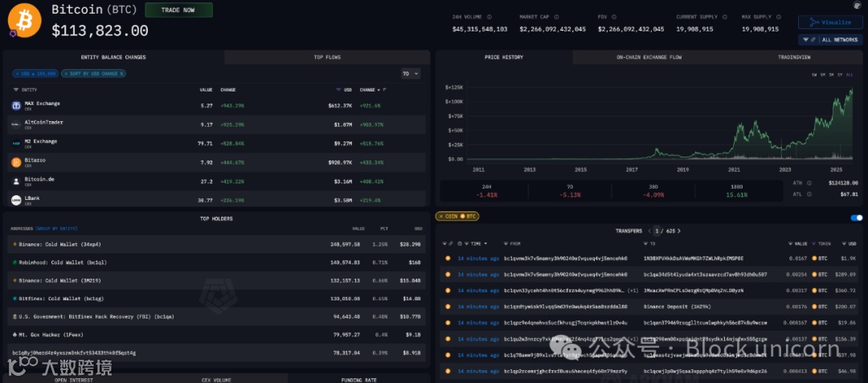868x383 pixels.
Task: Click filter icon on transfers To column
Action: click(x=646, y=244)
